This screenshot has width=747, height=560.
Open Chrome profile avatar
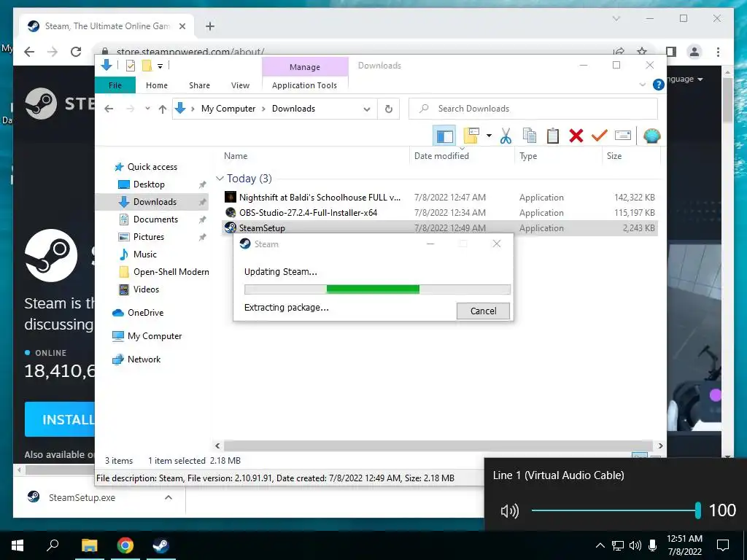coord(694,52)
